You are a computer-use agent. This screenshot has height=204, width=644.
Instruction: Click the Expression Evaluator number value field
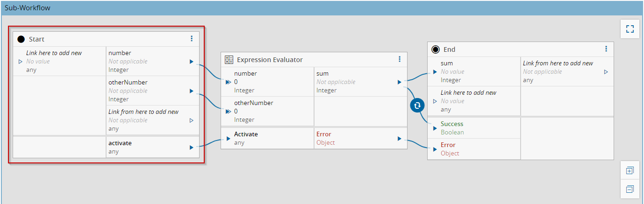point(236,82)
